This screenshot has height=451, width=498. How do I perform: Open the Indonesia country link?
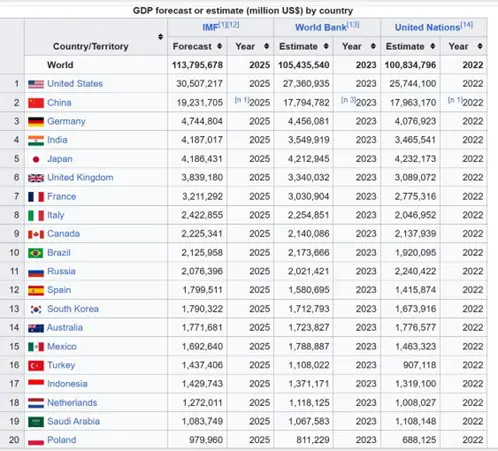(x=67, y=384)
